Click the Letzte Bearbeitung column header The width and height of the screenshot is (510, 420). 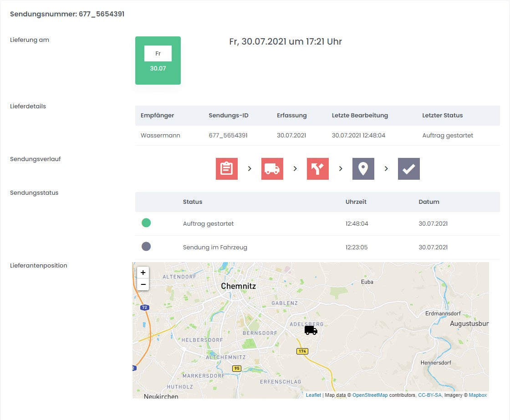pos(360,115)
